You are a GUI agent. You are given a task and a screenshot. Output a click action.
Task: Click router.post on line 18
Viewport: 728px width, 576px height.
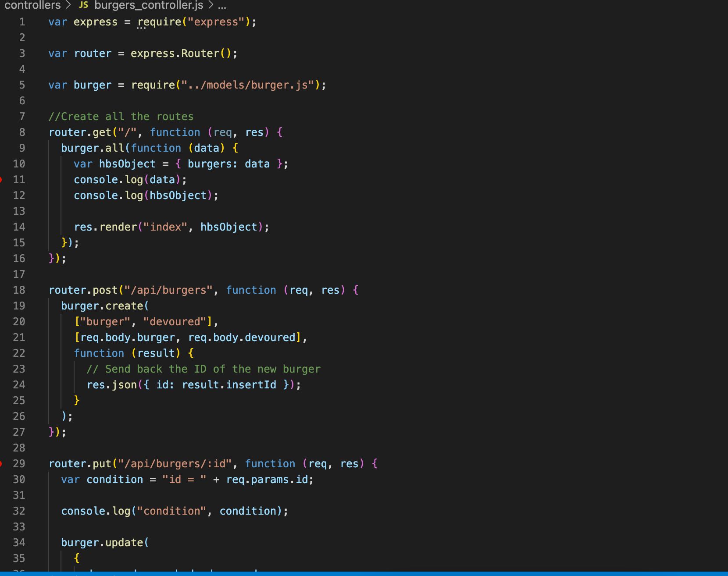coord(83,290)
